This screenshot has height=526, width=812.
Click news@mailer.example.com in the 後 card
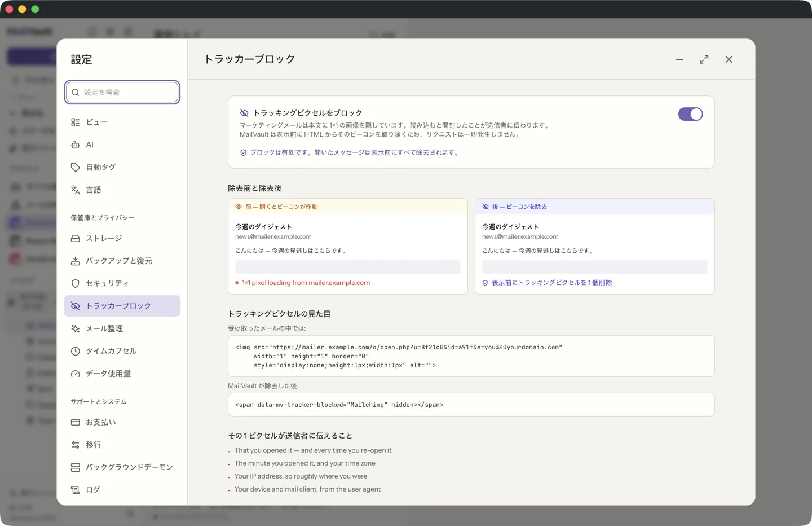pos(520,237)
